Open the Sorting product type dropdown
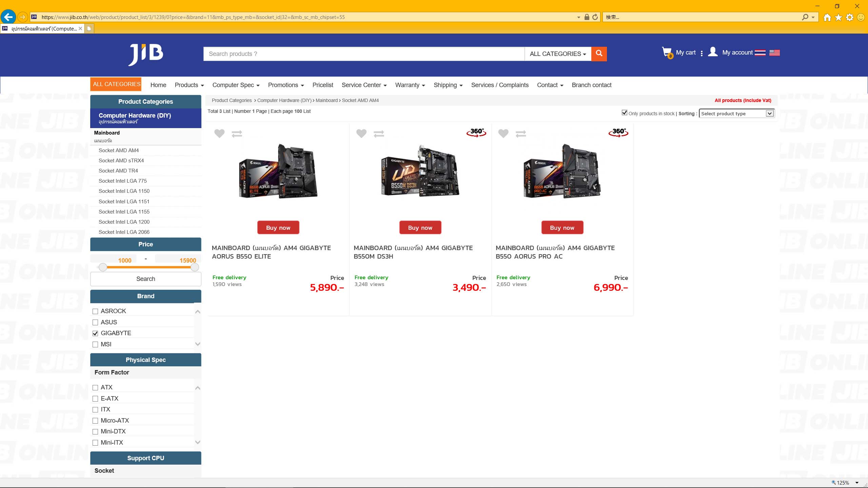 pos(736,114)
